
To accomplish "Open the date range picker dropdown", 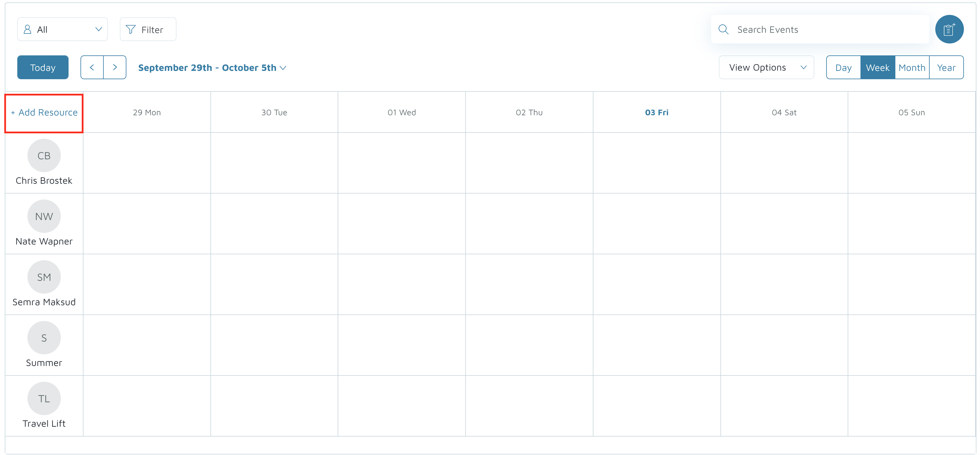I will tap(212, 68).
